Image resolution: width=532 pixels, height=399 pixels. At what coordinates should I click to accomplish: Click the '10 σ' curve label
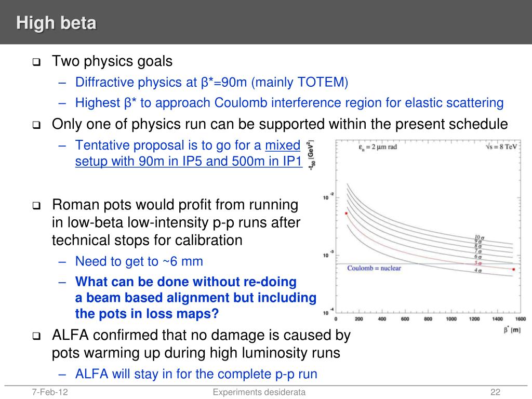tap(478, 237)
